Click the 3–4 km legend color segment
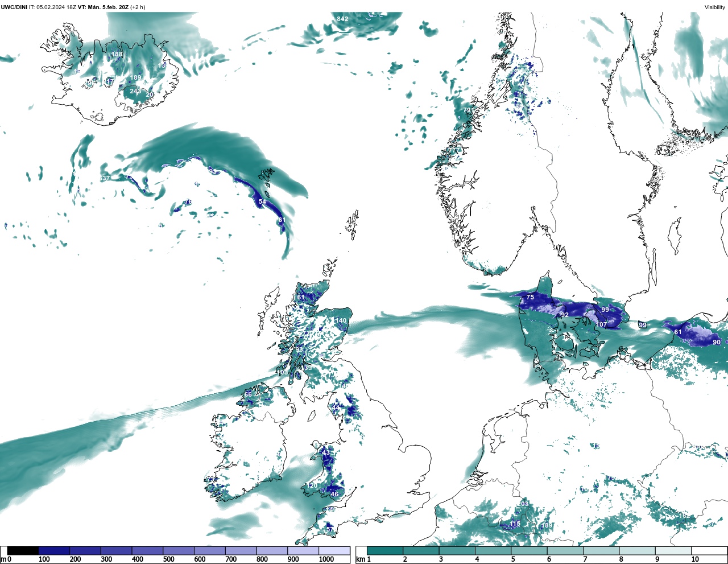Screen dimensions: 728x564 tap(457, 550)
